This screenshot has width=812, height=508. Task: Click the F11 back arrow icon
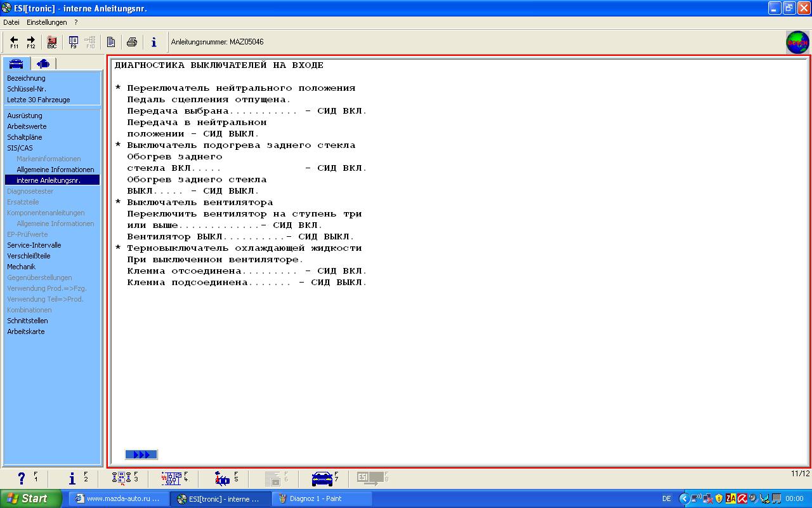pyautogui.click(x=14, y=42)
